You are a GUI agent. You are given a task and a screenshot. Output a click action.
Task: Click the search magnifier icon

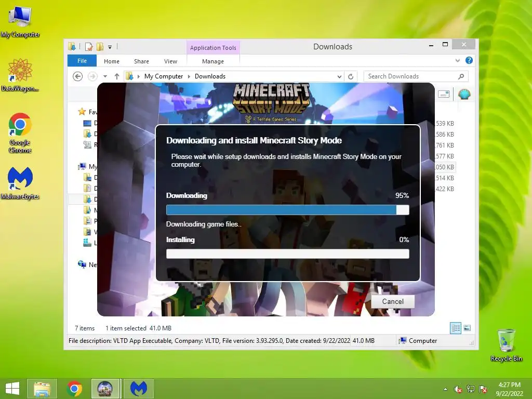461,76
